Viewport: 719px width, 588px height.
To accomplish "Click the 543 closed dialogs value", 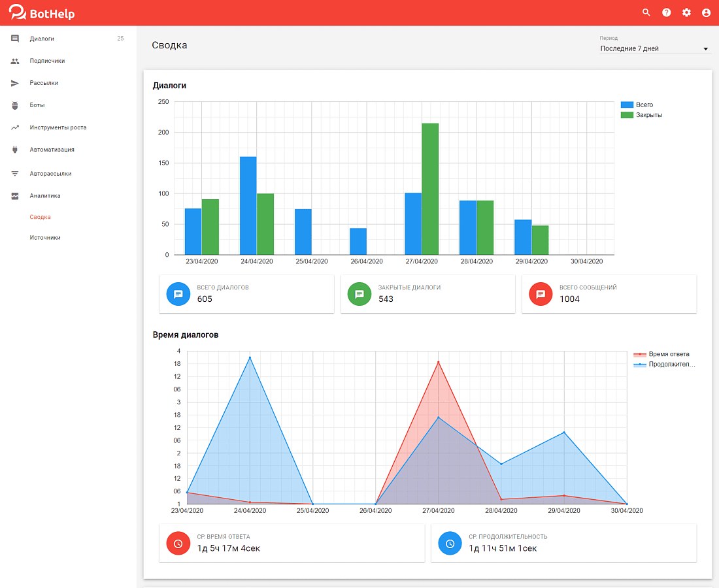I will pyautogui.click(x=386, y=299).
